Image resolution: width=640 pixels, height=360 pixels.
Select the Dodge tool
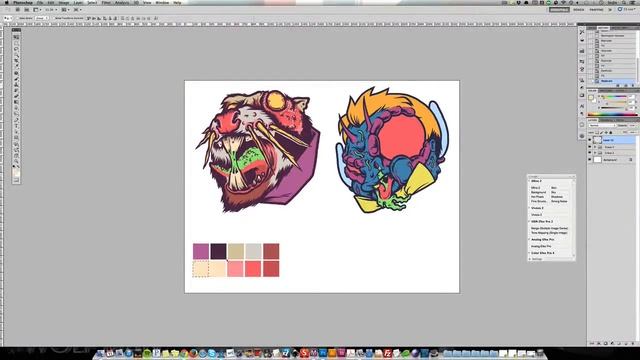coord(16,113)
